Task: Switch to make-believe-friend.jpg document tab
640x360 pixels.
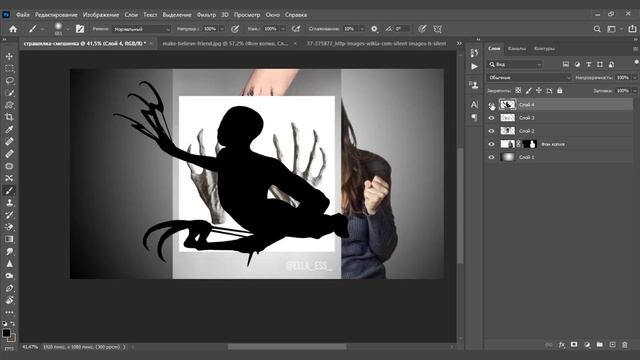Action: [225, 43]
